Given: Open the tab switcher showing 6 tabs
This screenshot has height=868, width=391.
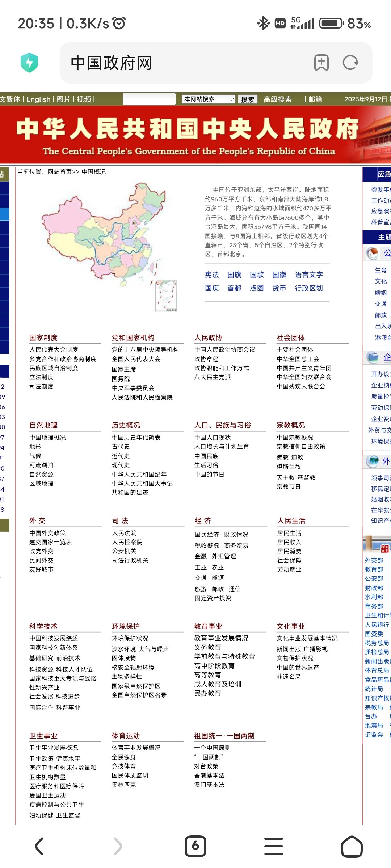Looking at the screenshot, I should [195, 846].
